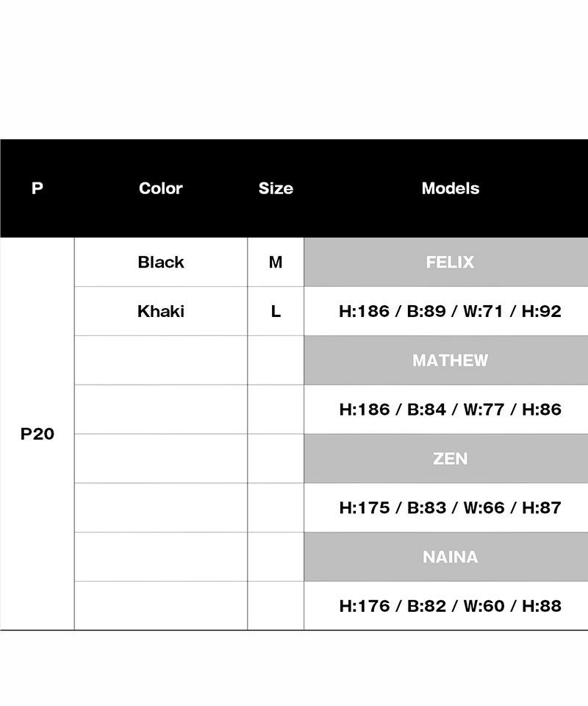
Task: Select the NAINA model name cell
Action: pyautogui.click(x=450, y=557)
